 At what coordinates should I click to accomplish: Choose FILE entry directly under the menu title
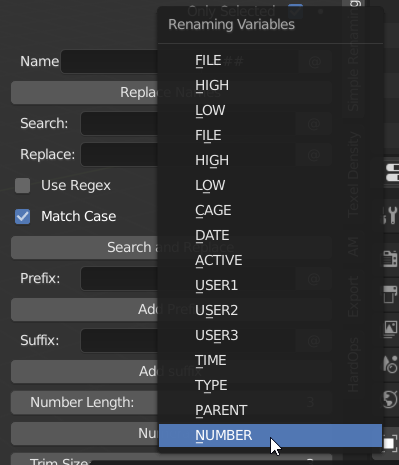(x=270, y=61)
